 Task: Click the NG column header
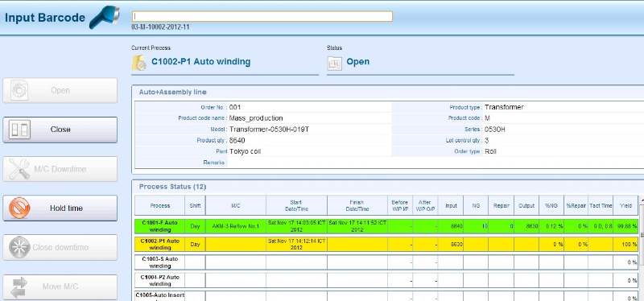click(476, 206)
